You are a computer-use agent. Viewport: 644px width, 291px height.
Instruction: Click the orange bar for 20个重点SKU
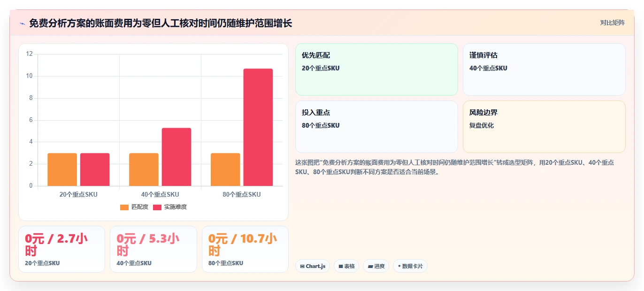62,169
